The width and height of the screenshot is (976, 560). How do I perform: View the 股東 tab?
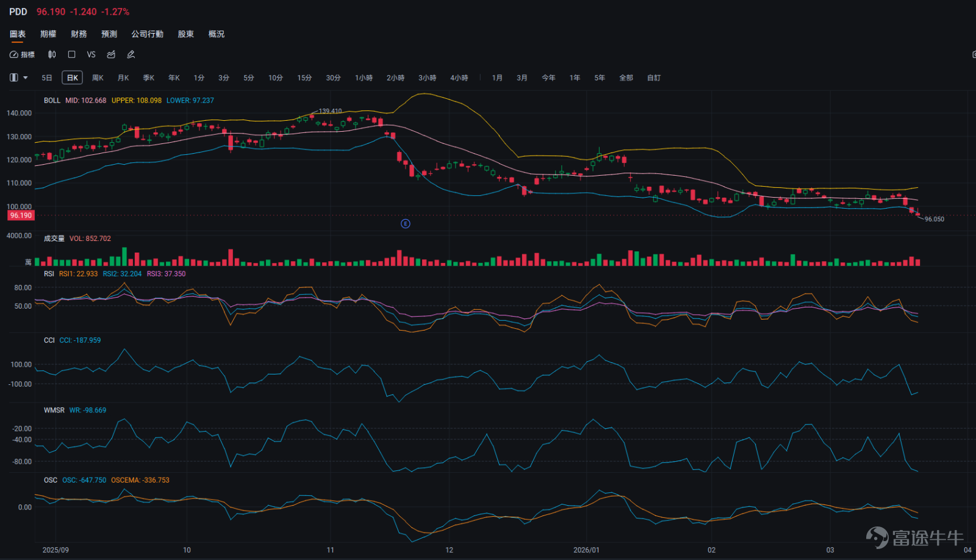(185, 34)
